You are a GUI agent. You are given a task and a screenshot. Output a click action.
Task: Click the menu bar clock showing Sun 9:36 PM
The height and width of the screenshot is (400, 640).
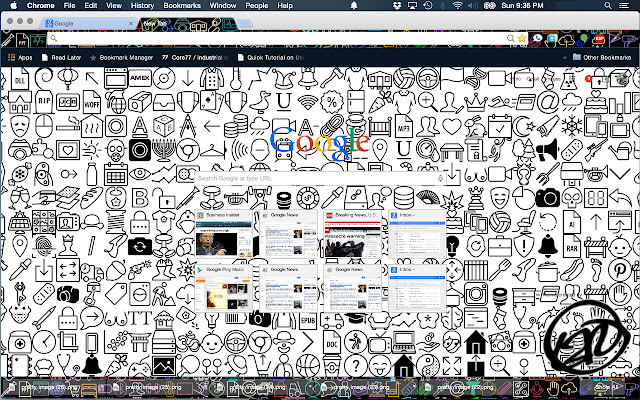click(x=522, y=5)
